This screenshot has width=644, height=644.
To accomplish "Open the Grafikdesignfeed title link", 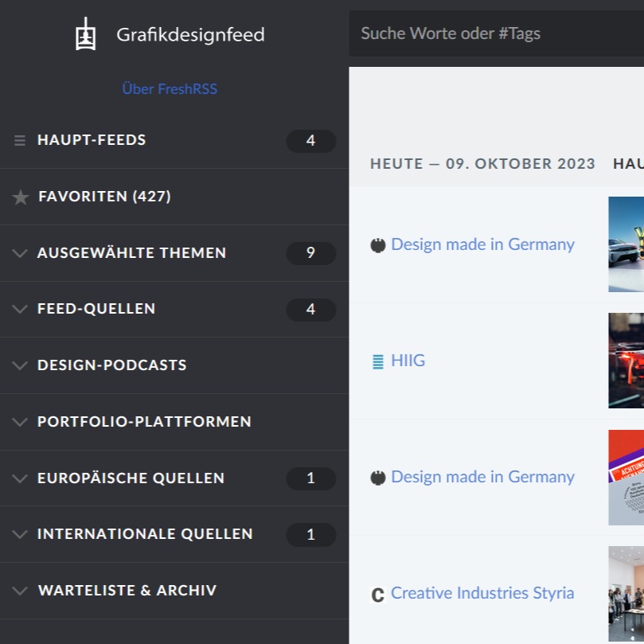I will (x=190, y=34).
